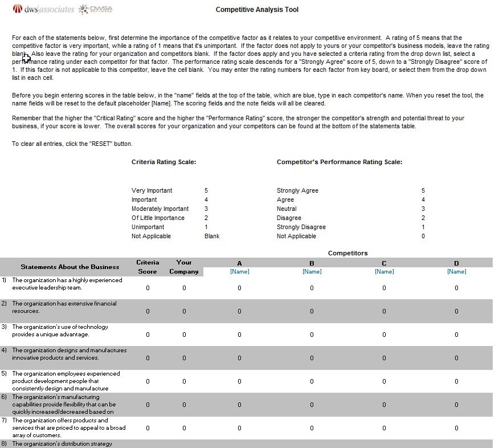Click the dws associates logo
Viewport: 499px width, 448px height.
tap(43, 9)
